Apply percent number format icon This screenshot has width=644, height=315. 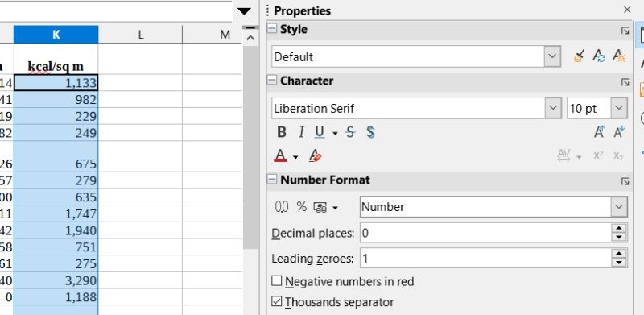(x=301, y=207)
